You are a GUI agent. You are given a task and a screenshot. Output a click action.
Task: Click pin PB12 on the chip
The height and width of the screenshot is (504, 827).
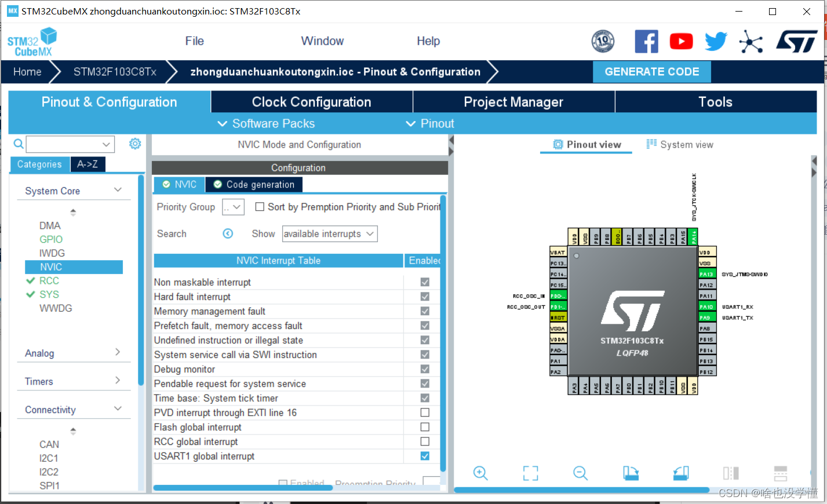(x=707, y=372)
